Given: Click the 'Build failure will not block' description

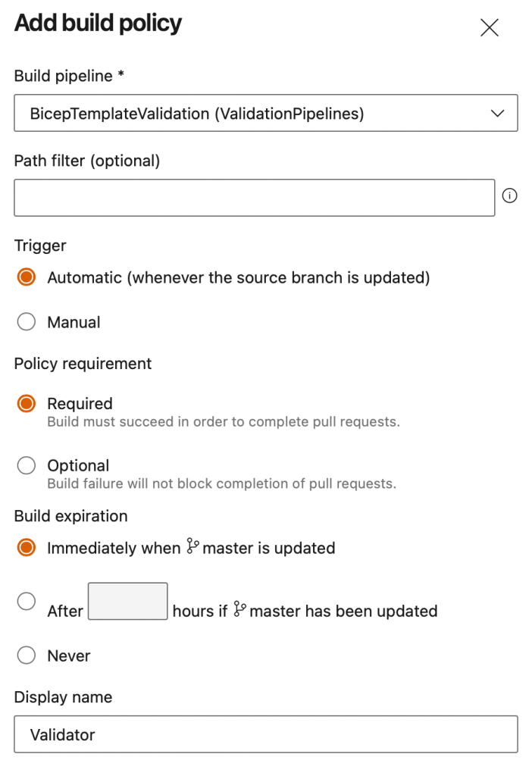Looking at the screenshot, I should (x=221, y=483).
